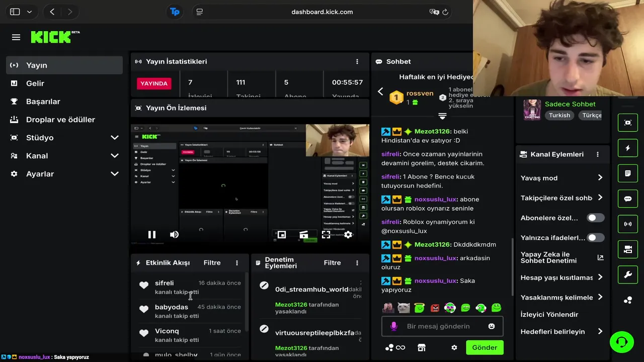
Task: Click username babyodas in activity feed
Action: pyautogui.click(x=172, y=307)
